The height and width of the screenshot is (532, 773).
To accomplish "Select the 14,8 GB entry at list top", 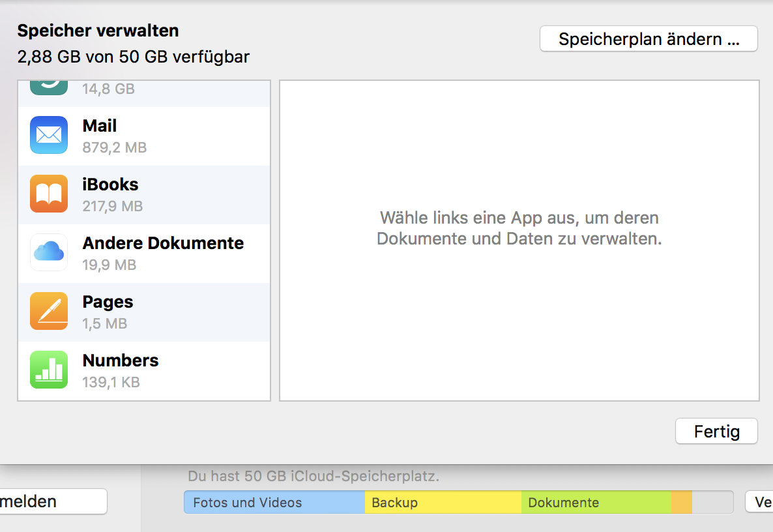I will point(108,89).
